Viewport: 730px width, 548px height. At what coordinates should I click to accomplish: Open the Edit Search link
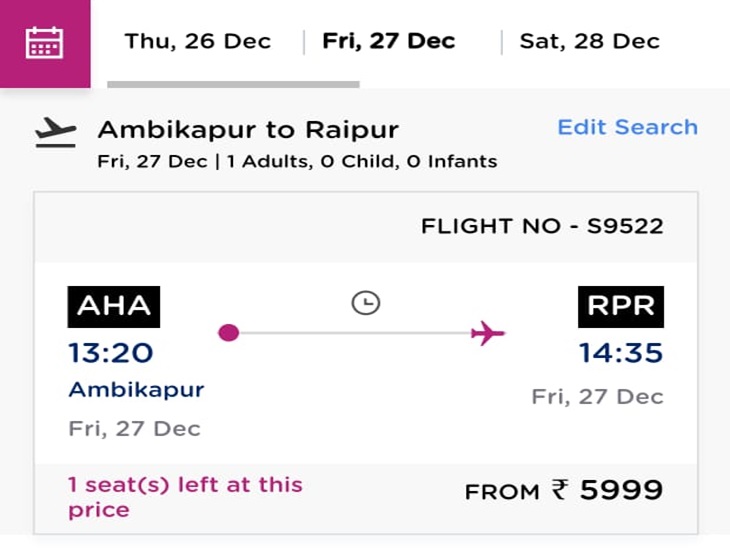(627, 127)
